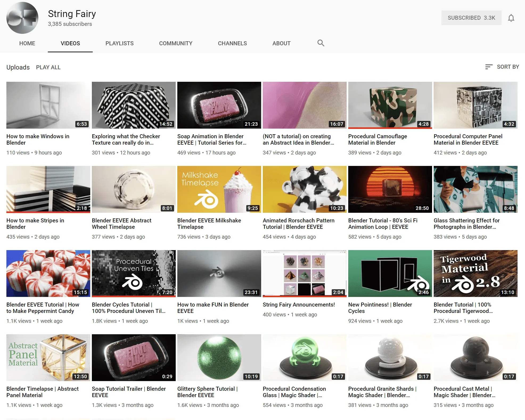525x420 pixels.
Task: Toggle the SUBSCRIBED 3.3K button
Action: pyautogui.click(x=471, y=18)
